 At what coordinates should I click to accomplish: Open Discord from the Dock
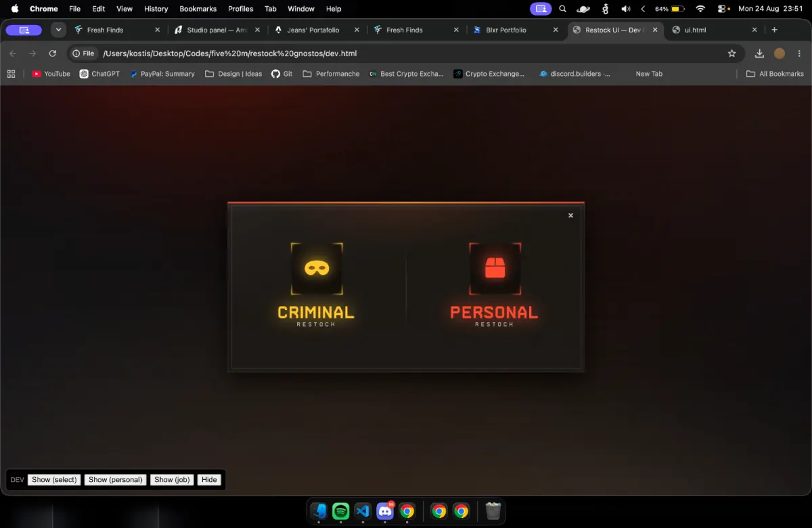[385, 511]
